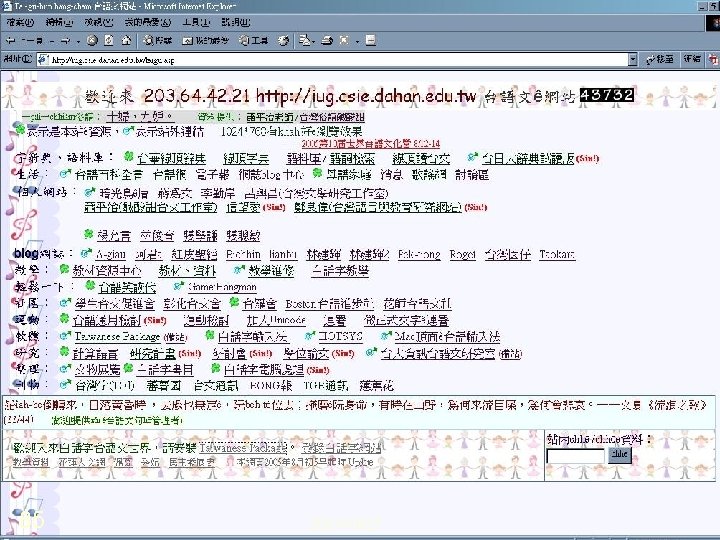The image size is (720, 540).
Task: Open the 加入Unicode link
Action: point(276,320)
